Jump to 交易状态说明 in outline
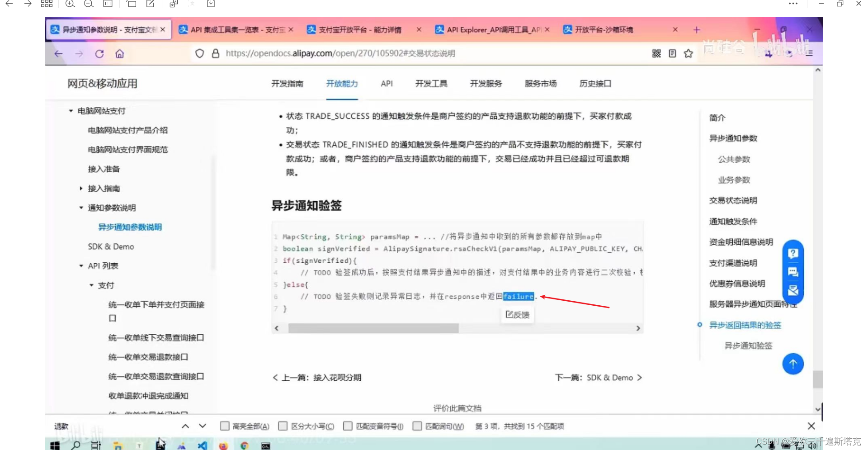 coord(733,200)
